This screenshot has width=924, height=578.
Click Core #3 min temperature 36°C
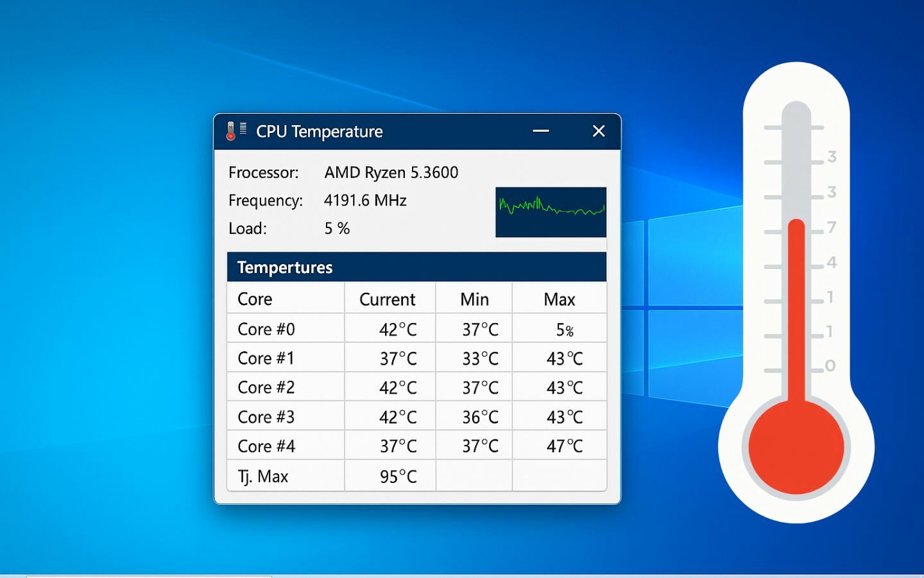(481, 417)
